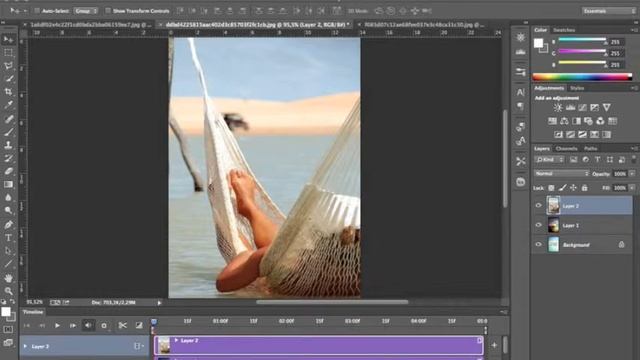Go to first frame of timeline
This screenshot has height=360, width=640.
click(x=27, y=325)
